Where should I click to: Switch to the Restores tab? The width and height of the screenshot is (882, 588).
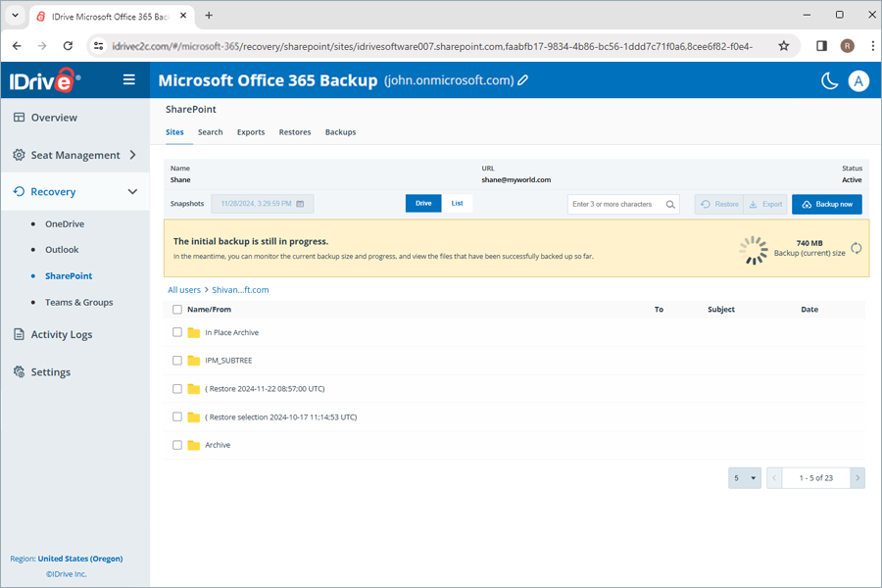point(295,131)
